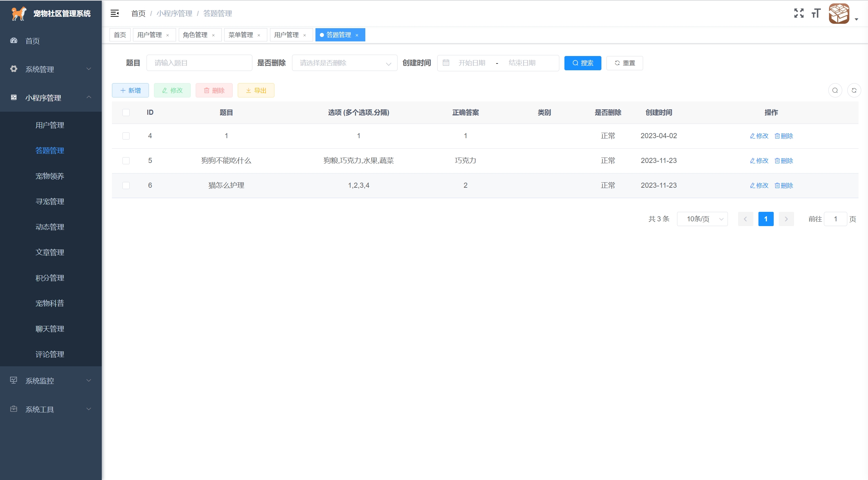
Task: Open the 10条/页 page size selector
Action: pos(702,219)
